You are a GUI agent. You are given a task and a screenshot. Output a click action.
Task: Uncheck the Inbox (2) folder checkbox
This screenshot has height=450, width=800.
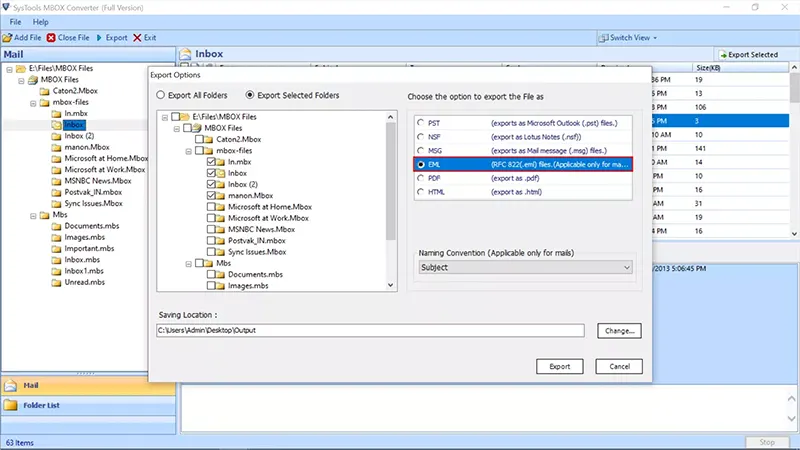point(211,184)
